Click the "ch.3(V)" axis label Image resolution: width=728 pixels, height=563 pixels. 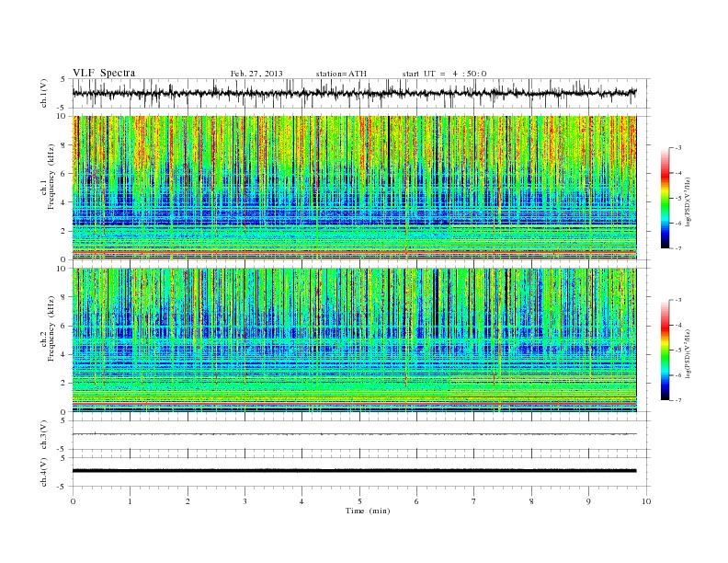click(x=43, y=434)
